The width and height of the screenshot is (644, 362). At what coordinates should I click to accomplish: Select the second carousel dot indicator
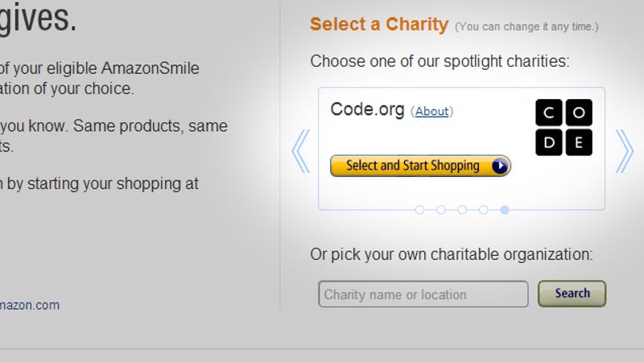pyautogui.click(x=440, y=210)
